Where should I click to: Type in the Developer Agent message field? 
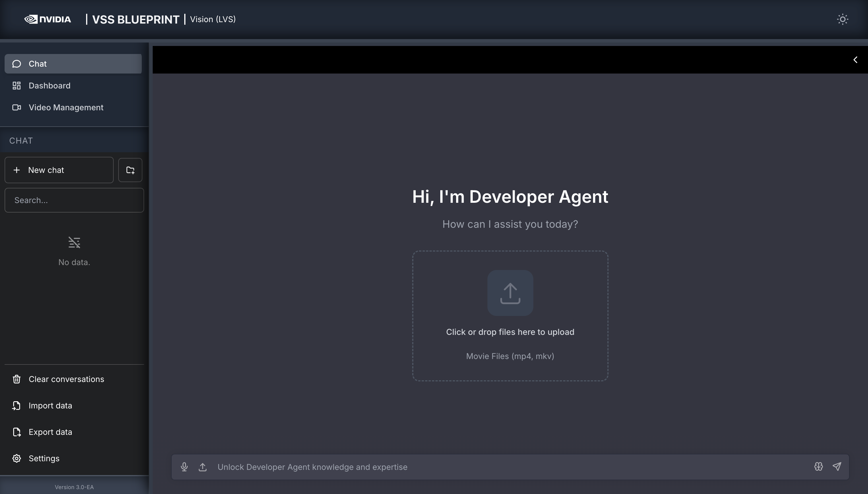(509, 467)
